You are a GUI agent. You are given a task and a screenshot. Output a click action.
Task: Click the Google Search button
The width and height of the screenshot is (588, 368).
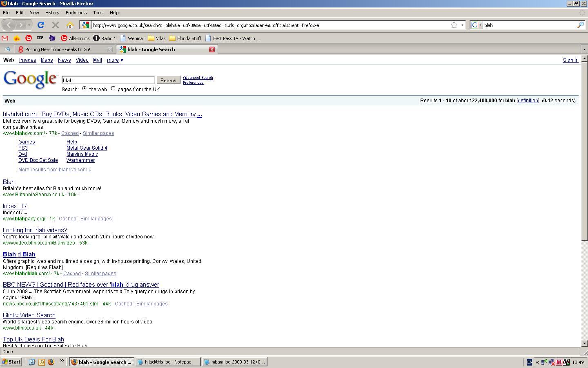click(168, 80)
